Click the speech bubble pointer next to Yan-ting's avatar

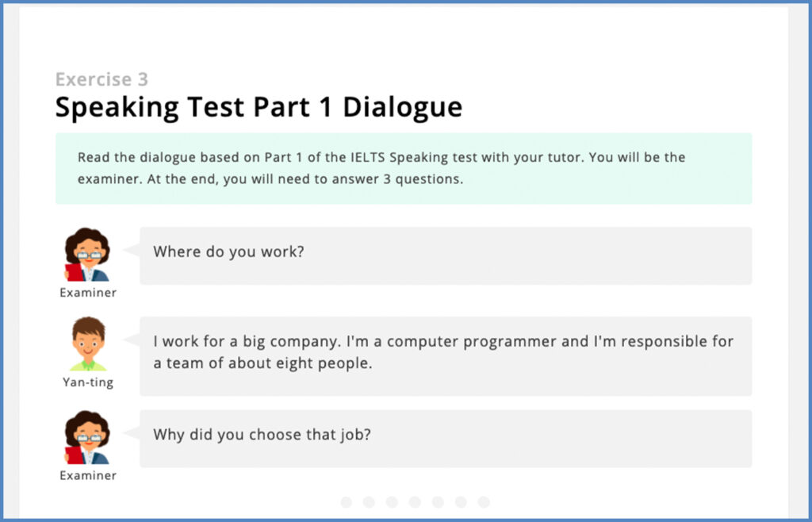click(132, 340)
